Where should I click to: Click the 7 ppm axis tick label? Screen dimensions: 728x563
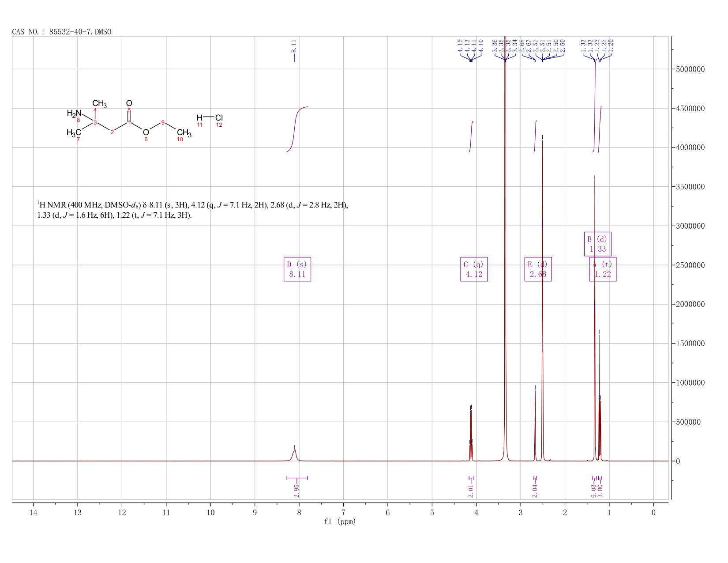[343, 512]
